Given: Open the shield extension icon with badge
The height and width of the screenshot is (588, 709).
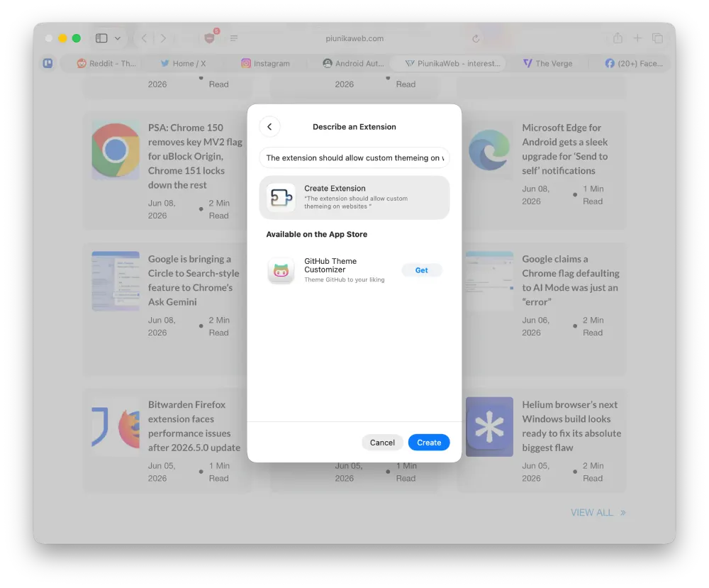Looking at the screenshot, I should (210, 38).
